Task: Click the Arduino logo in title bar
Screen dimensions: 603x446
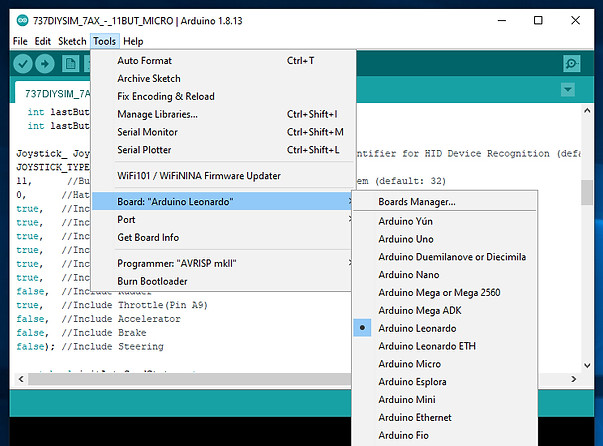Action: click(23, 20)
